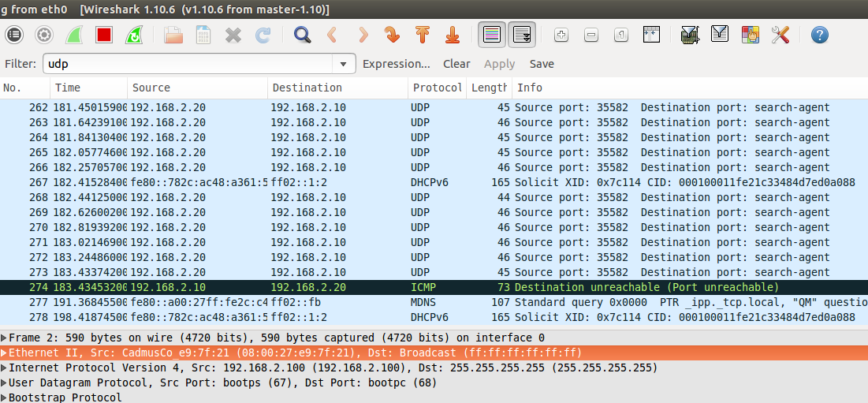Expand User Datagram Protocol row
Viewport: 868px width, 403px height.
click(5, 382)
